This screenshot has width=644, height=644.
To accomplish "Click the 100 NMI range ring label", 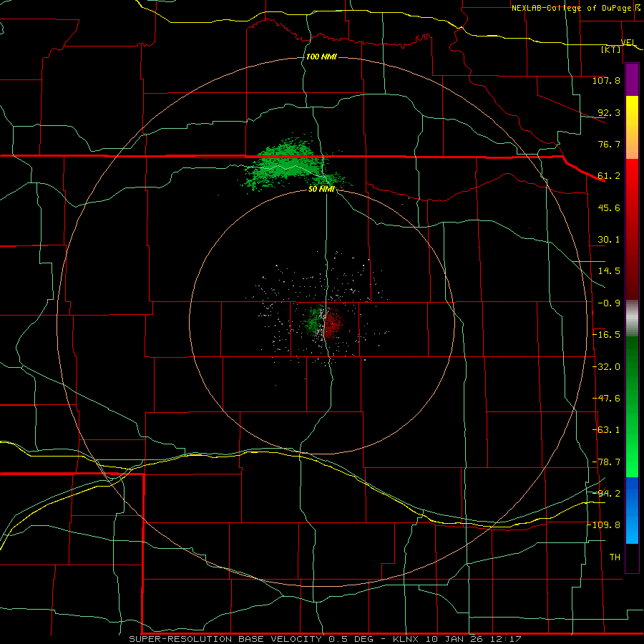I will click(x=321, y=57).
